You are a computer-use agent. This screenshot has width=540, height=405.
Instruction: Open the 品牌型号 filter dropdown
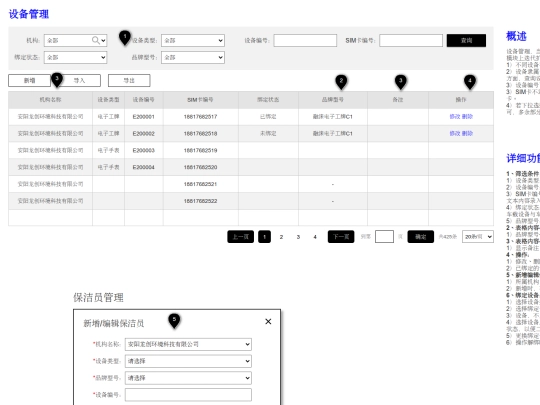(x=193, y=57)
